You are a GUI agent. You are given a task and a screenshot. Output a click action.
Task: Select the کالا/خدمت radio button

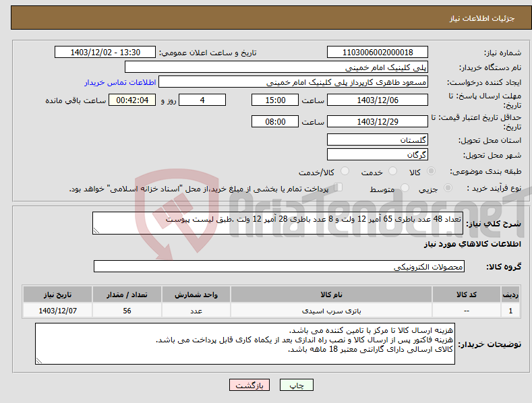click(x=345, y=171)
